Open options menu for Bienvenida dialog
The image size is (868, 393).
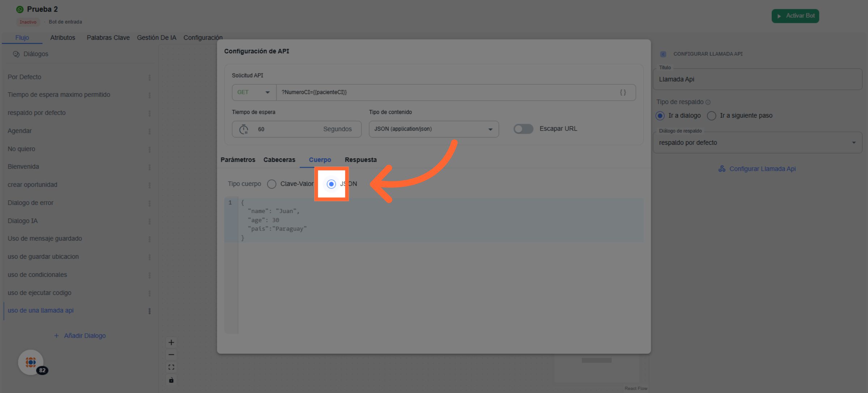coord(149,167)
